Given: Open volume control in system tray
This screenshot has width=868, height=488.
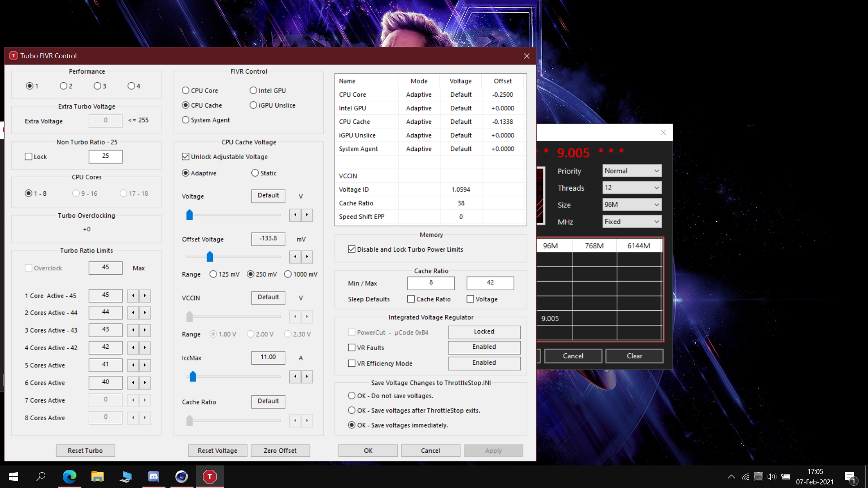Looking at the screenshot, I should point(771,477).
